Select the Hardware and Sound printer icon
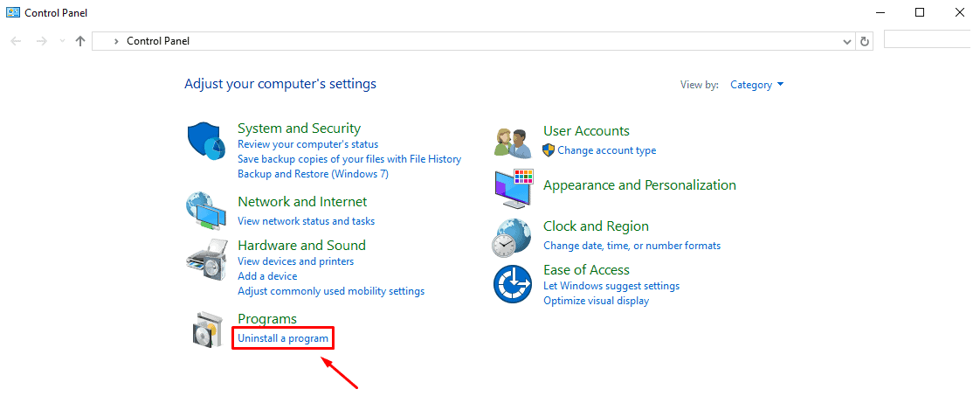Image resolution: width=980 pixels, height=417 pixels. [206, 260]
